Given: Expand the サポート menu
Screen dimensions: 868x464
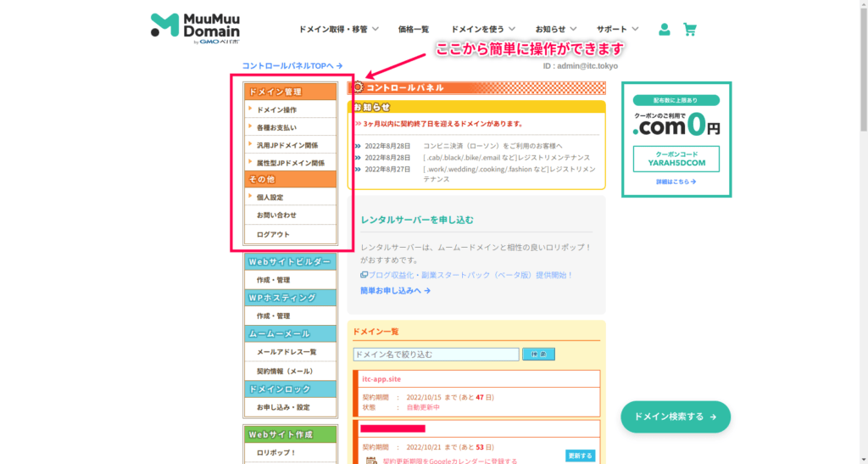Looking at the screenshot, I should coord(617,30).
